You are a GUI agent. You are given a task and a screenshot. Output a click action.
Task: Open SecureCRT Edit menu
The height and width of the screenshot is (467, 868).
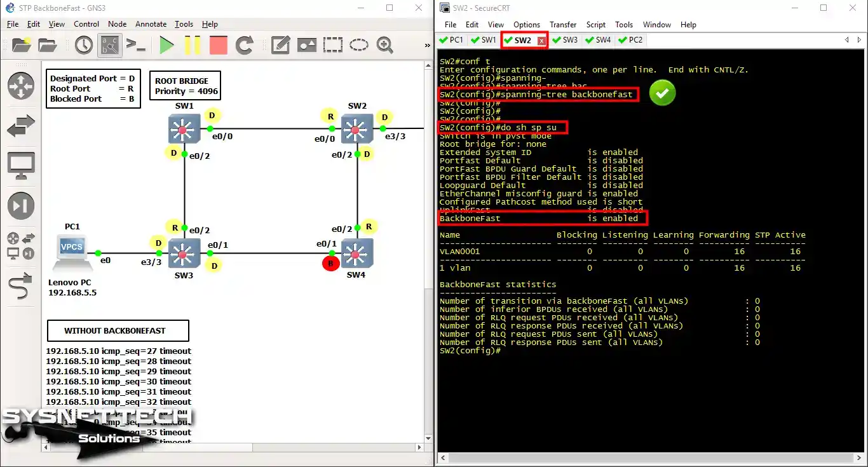[x=472, y=25]
